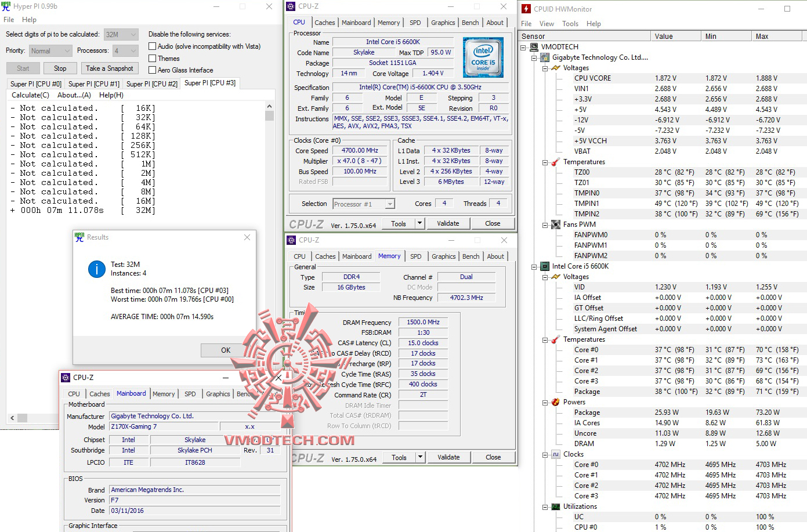This screenshot has width=807, height=532.
Task: Open the Selection Processor #1 combo box
Action: tap(364, 204)
